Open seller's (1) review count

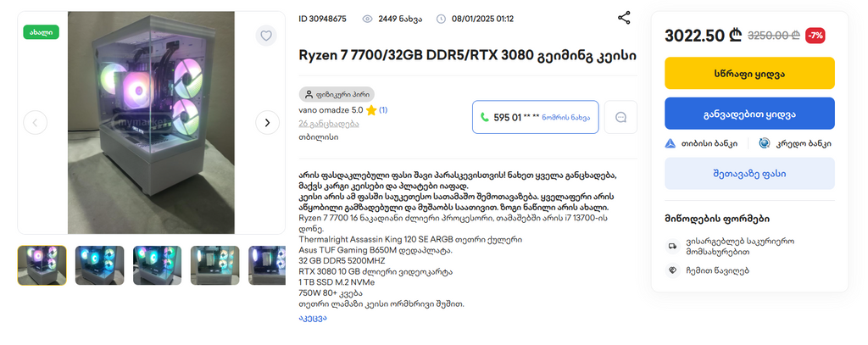tap(383, 110)
